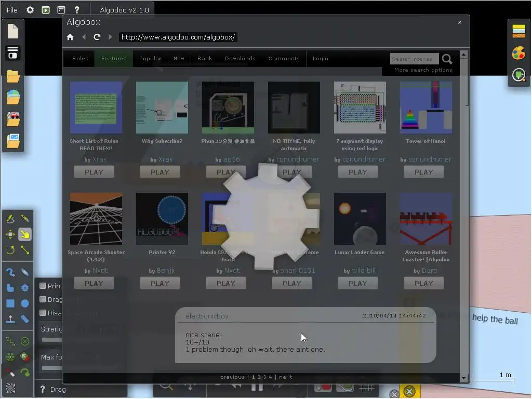Open the File menu
Image resolution: width=532 pixels, height=399 pixels.
12,10
